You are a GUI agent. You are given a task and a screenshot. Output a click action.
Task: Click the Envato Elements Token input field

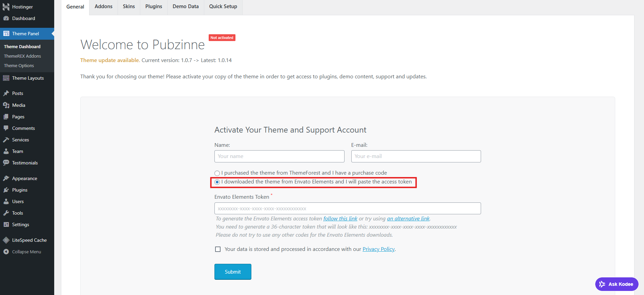pyautogui.click(x=347, y=209)
